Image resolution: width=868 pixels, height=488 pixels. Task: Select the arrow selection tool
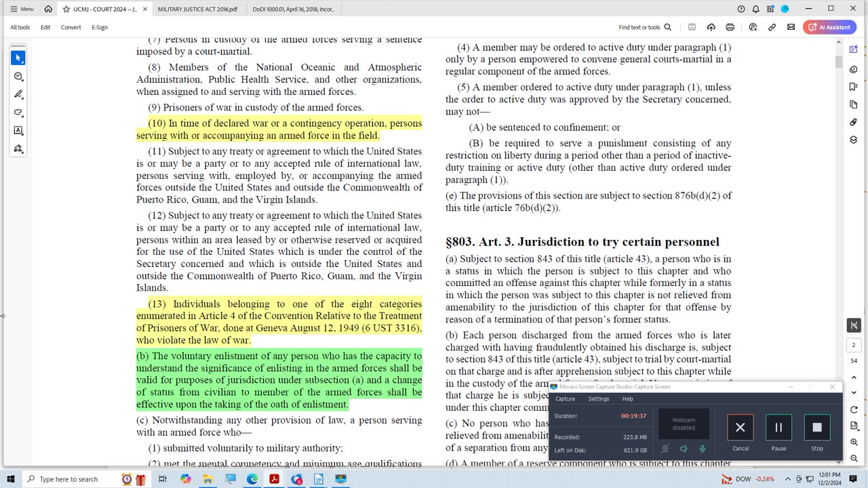tap(18, 58)
